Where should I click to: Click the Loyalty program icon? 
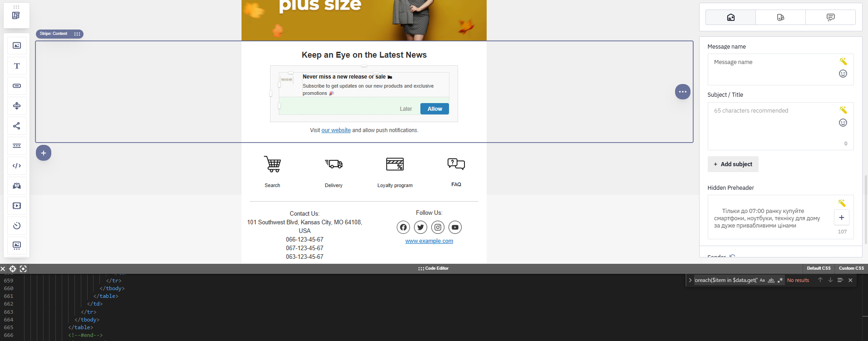(395, 164)
